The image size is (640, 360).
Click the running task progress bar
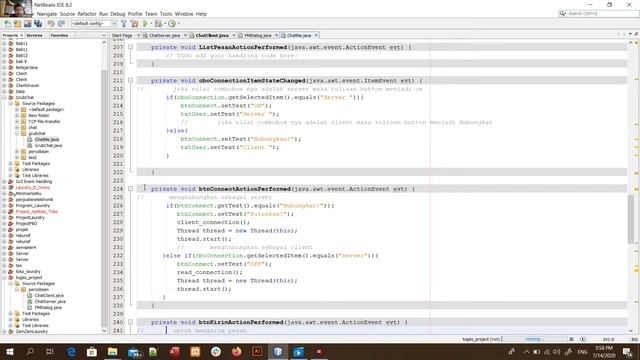(534, 339)
